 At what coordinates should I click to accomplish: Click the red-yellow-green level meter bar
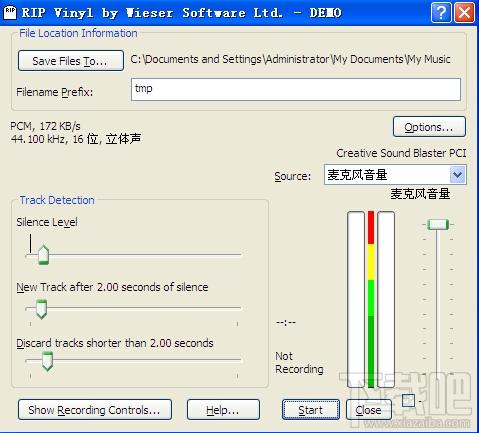(371, 299)
